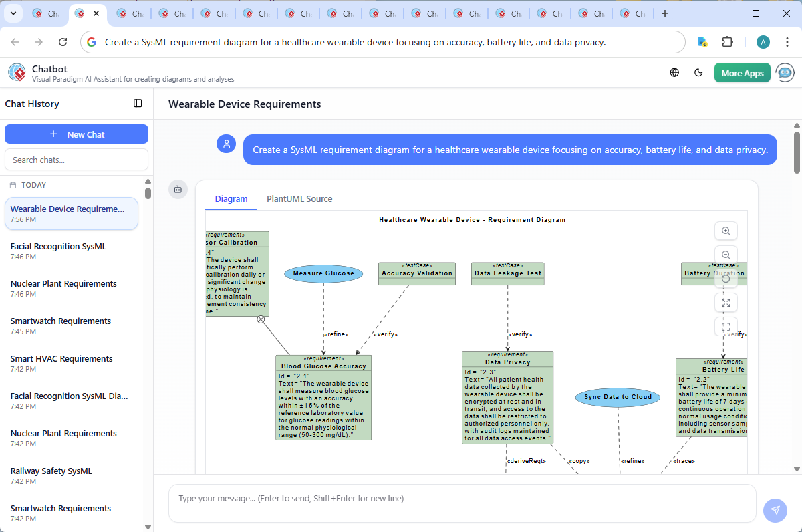Send a message using the paper plane icon

pyautogui.click(x=775, y=510)
